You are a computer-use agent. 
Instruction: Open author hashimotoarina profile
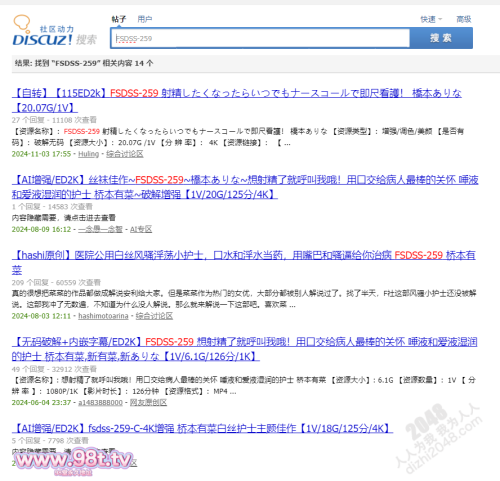pyautogui.click(x=103, y=316)
